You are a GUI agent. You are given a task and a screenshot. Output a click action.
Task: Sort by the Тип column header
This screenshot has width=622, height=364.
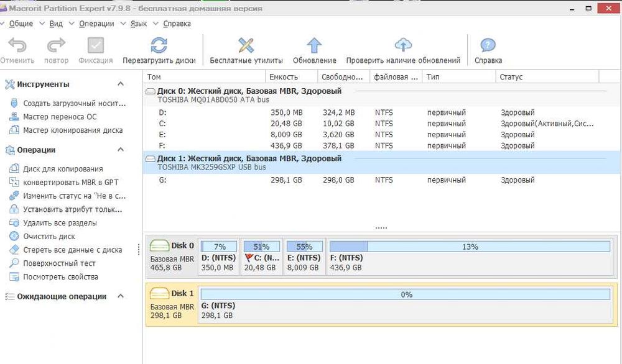459,77
